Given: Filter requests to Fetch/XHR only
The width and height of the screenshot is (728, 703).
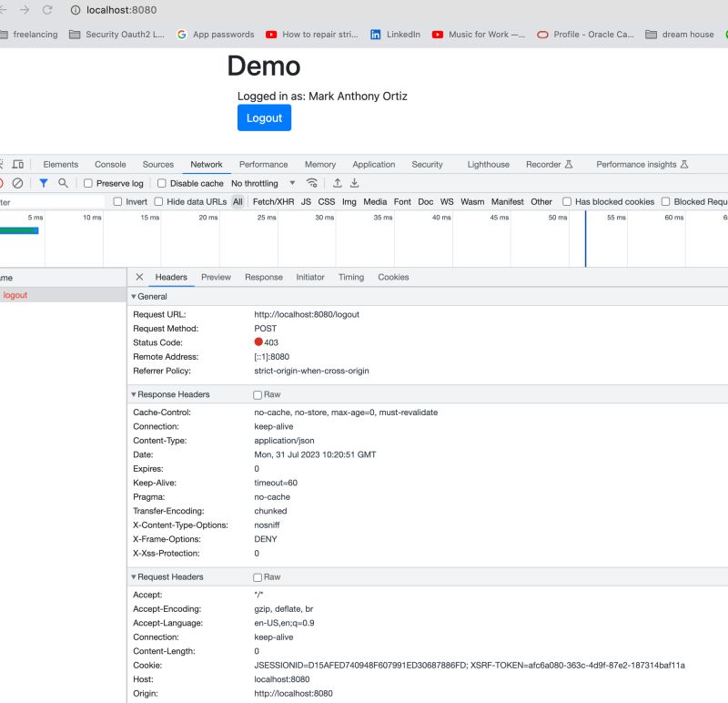Looking at the screenshot, I should [271, 201].
